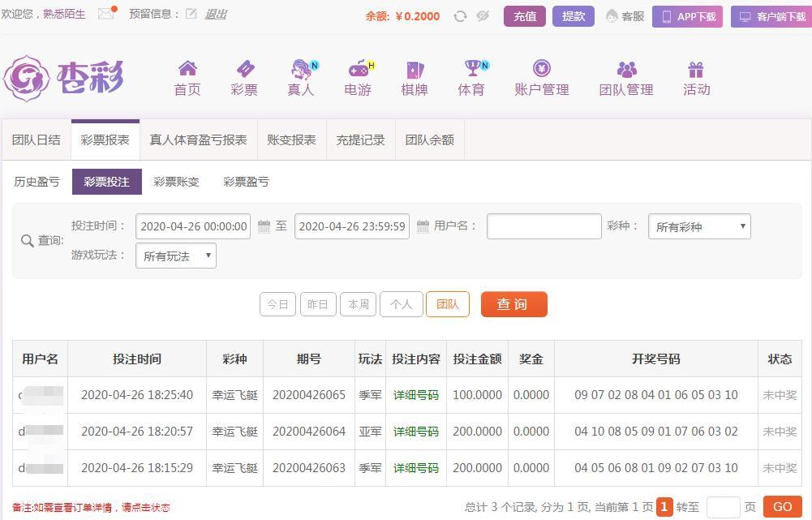The image size is (812, 520).
Task: Open the end time calendar picker
Action: pos(423,226)
